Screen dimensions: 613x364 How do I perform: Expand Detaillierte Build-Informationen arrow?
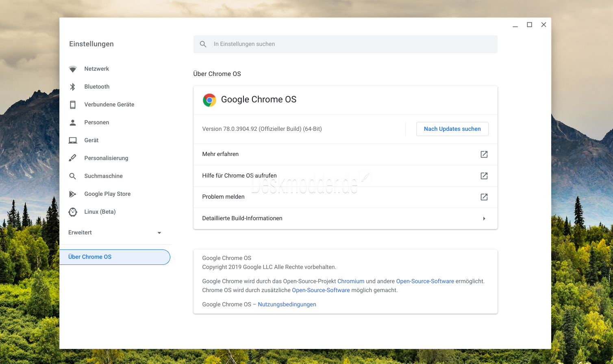click(484, 219)
